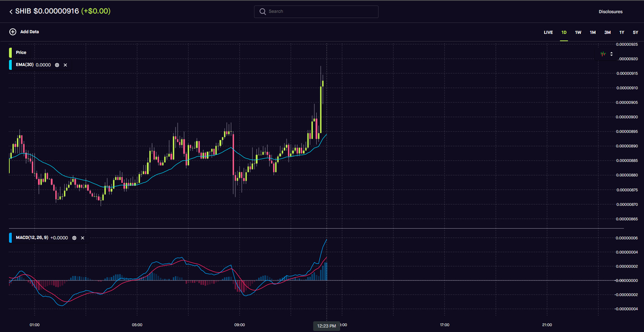
Task: Remove the MACD indicator
Action: click(83, 237)
